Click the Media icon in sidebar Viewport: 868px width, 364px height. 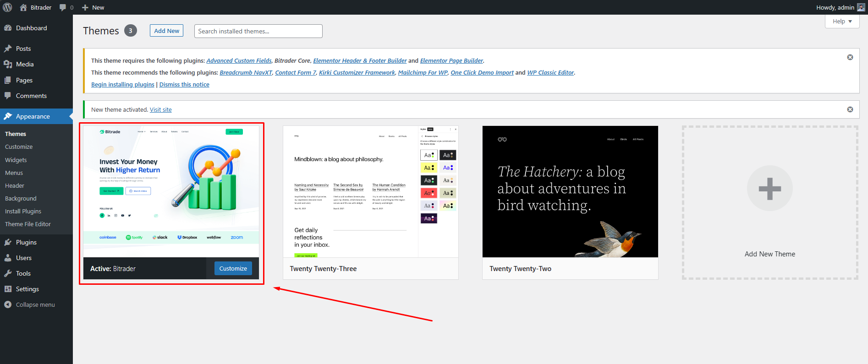tap(8, 64)
